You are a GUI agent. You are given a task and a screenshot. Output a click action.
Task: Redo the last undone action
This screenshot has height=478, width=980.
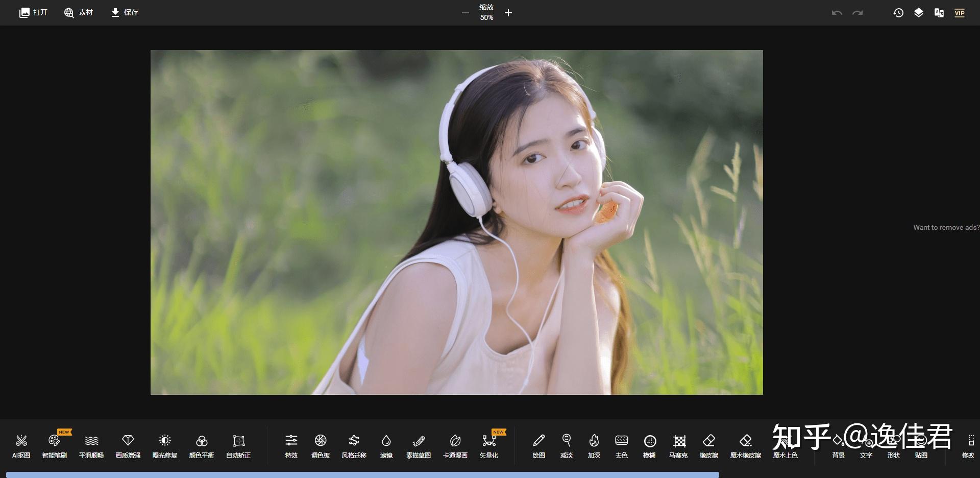[857, 13]
